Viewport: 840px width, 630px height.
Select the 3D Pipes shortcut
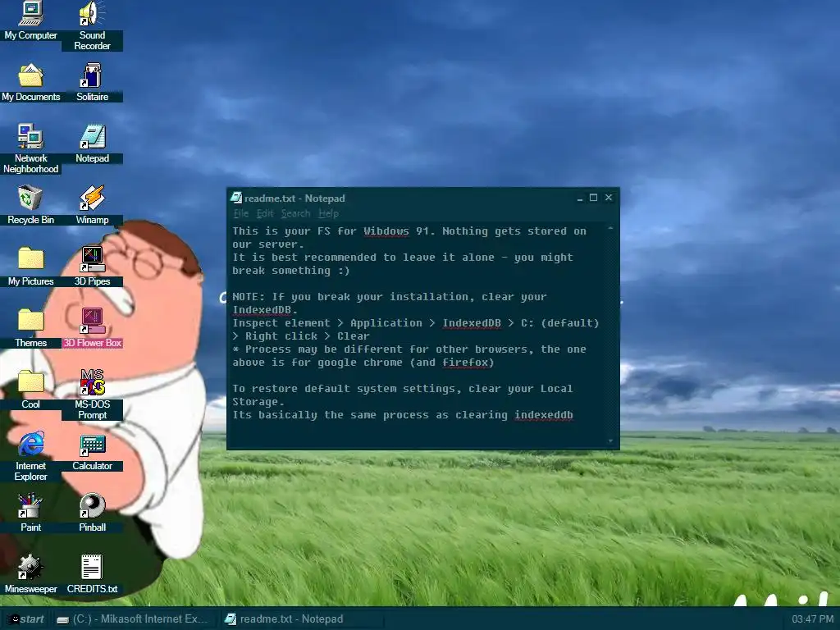(x=92, y=267)
